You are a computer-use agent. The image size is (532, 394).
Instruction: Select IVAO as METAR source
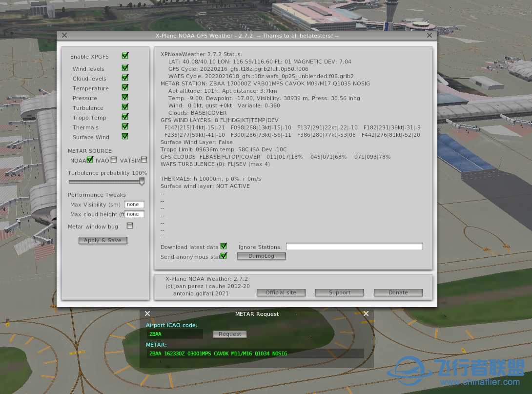coord(114,160)
